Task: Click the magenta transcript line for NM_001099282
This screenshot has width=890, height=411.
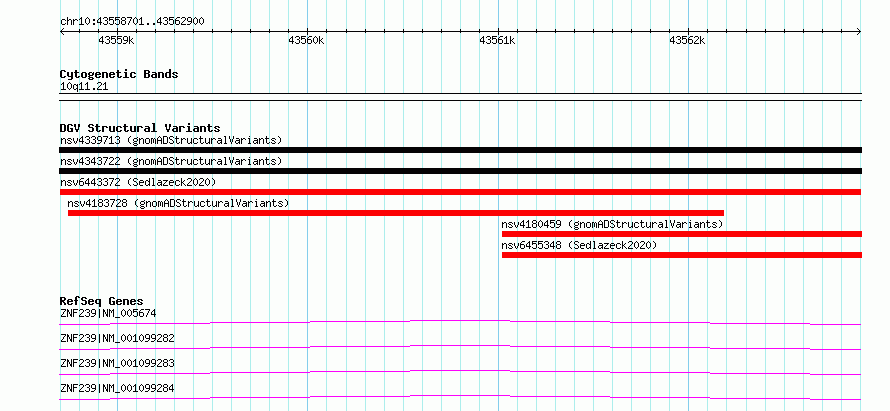Action: pos(460,347)
